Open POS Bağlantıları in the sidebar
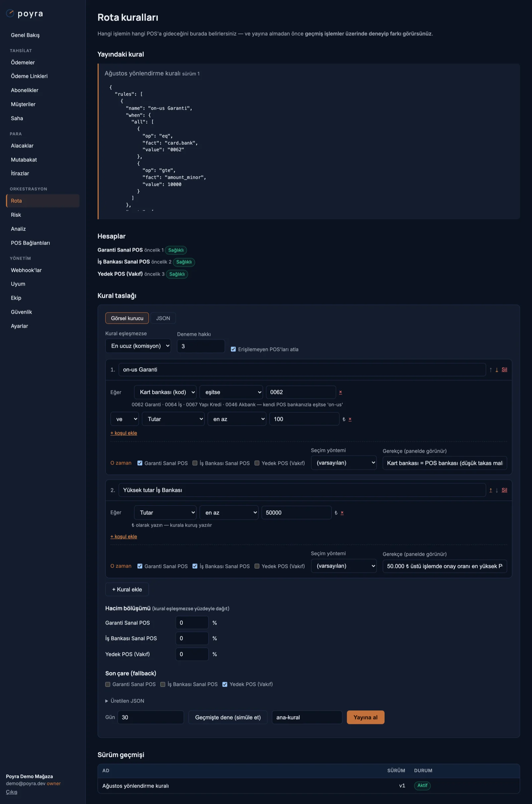532x804 pixels. 43,243
